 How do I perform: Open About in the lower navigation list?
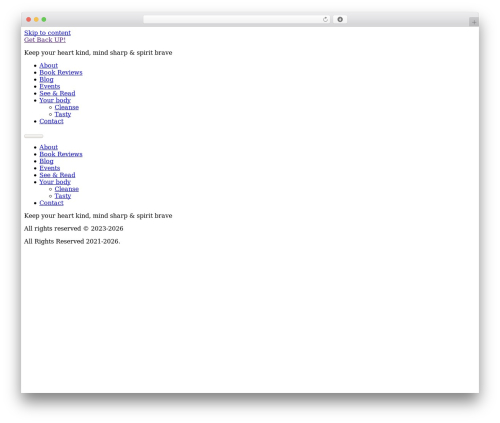(x=48, y=147)
